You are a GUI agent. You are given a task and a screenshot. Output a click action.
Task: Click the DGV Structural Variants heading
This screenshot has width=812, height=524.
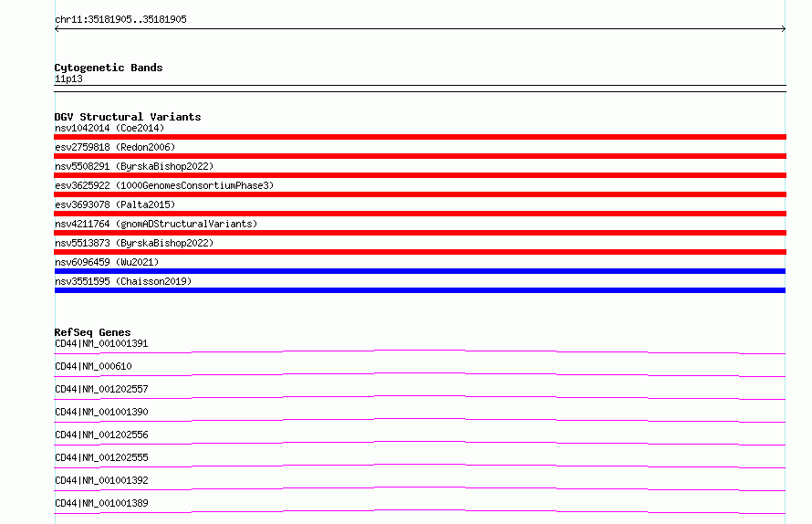point(128,117)
